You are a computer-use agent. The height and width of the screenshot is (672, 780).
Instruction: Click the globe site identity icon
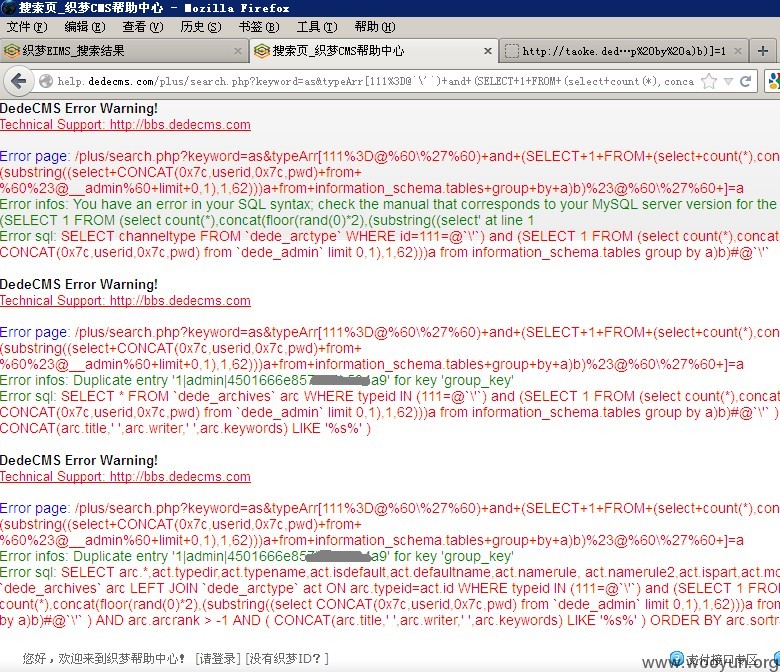pos(46,81)
